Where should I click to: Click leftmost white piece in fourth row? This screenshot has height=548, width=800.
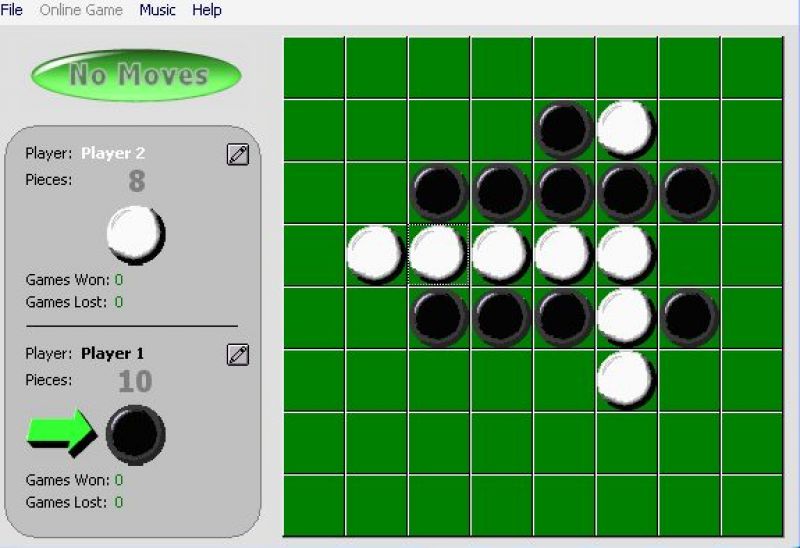click(x=376, y=254)
